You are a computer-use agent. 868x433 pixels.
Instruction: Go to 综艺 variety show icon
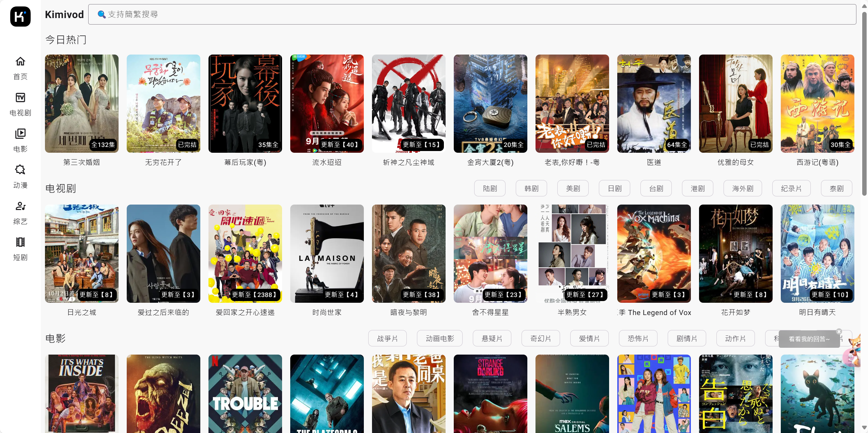[20, 206]
